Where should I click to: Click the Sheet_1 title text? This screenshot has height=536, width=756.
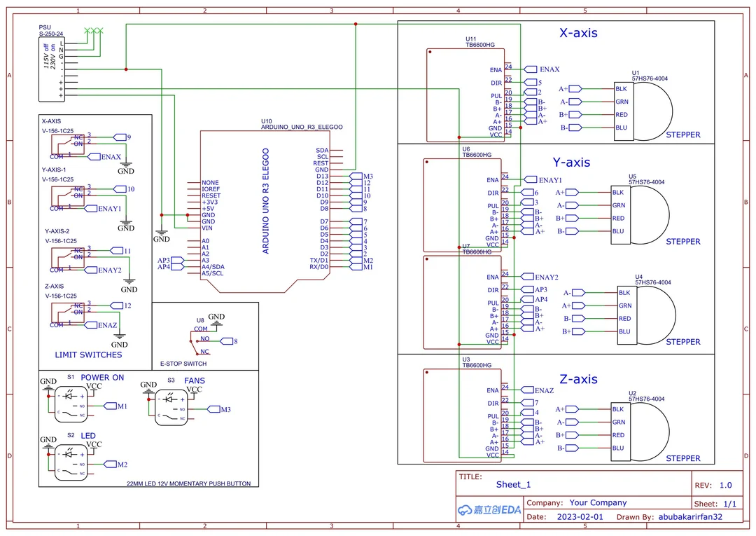tap(513, 484)
